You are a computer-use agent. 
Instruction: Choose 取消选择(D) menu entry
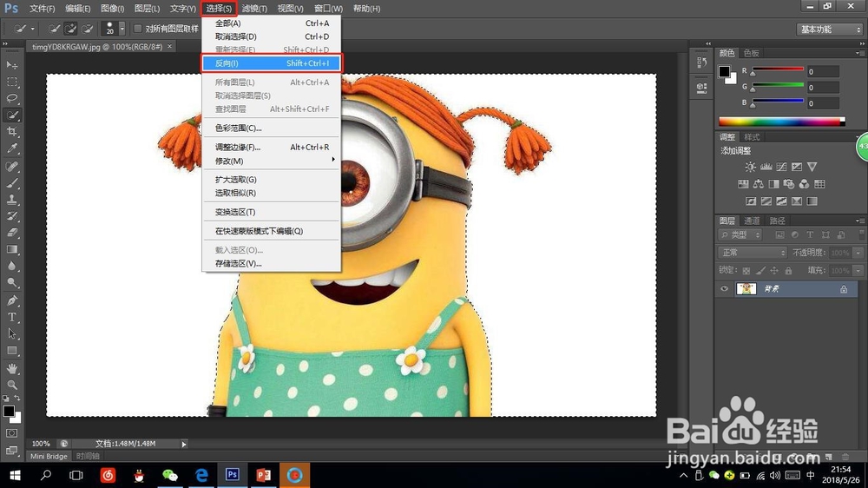click(x=271, y=36)
